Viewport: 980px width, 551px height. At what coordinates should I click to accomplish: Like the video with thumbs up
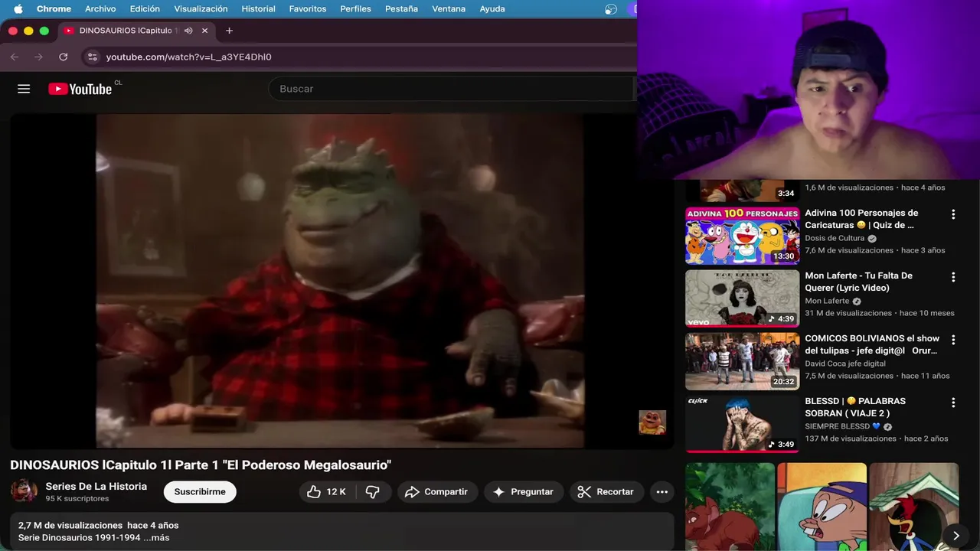pos(325,491)
